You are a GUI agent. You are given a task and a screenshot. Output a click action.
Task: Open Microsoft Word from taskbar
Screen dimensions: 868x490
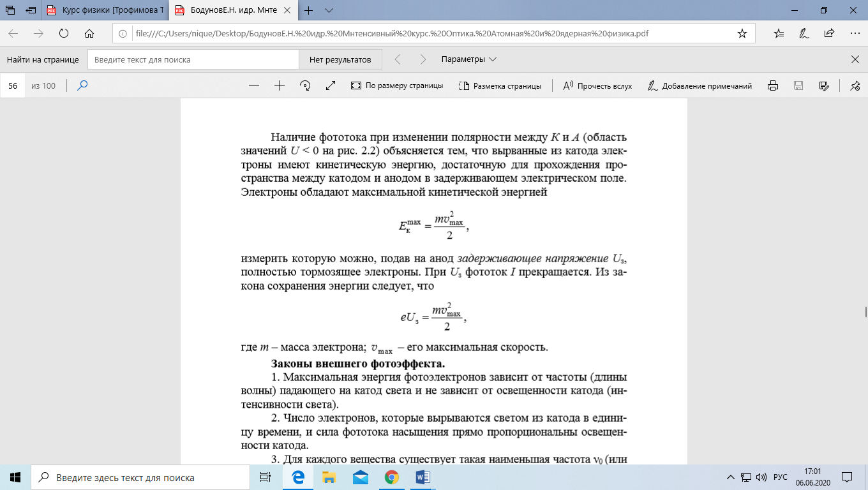[423, 477]
